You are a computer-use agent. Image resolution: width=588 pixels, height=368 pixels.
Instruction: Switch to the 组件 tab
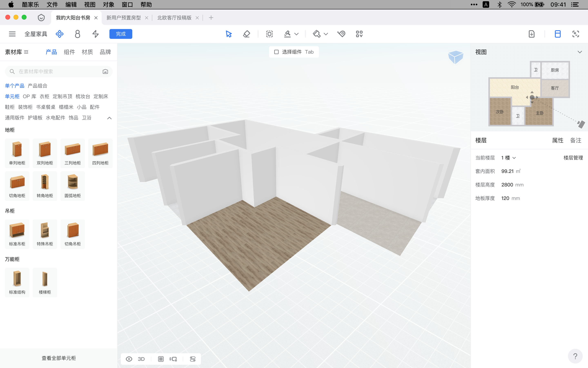(x=69, y=52)
